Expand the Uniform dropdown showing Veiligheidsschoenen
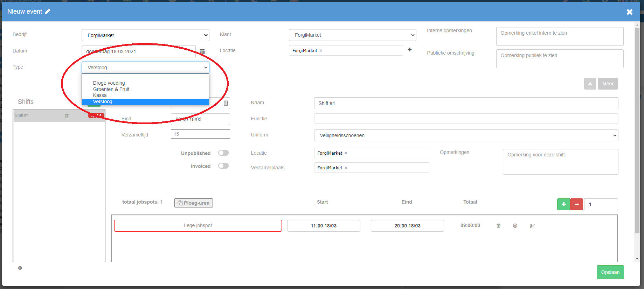This screenshot has width=644, height=289. 466,135
